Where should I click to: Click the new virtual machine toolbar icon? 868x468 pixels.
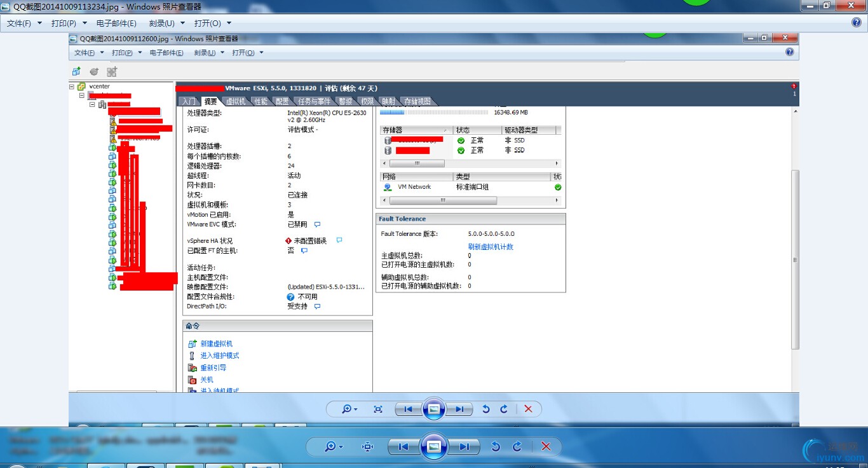click(x=76, y=72)
